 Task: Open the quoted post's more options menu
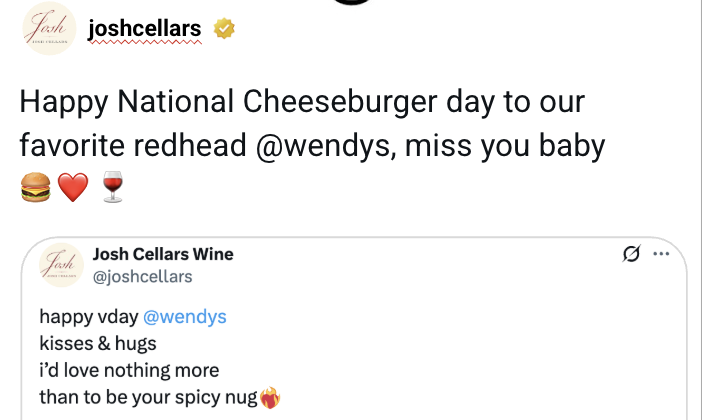(661, 254)
